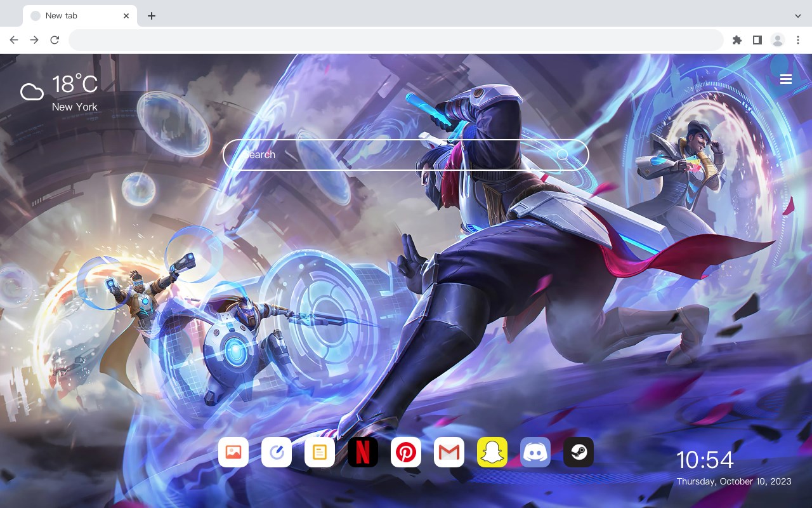Viewport: 812px width, 508px height.
Task: Open the Extensions puzzle icon
Action: pyautogui.click(x=737, y=40)
